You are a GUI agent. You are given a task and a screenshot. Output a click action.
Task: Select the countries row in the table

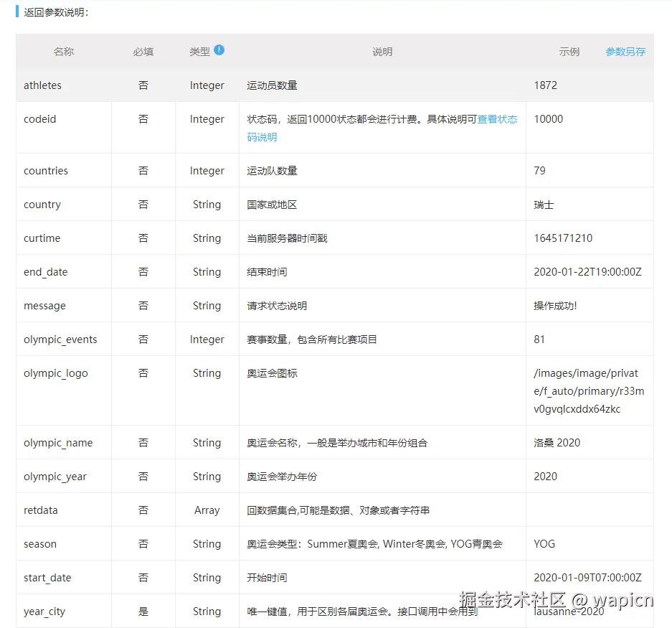(46, 171)
